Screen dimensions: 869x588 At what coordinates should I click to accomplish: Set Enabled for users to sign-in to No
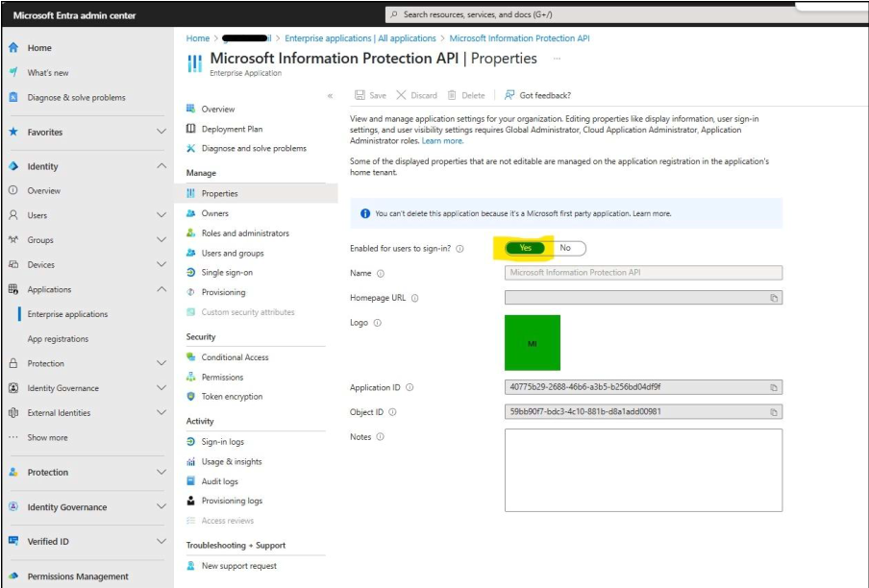coord(565,248)
